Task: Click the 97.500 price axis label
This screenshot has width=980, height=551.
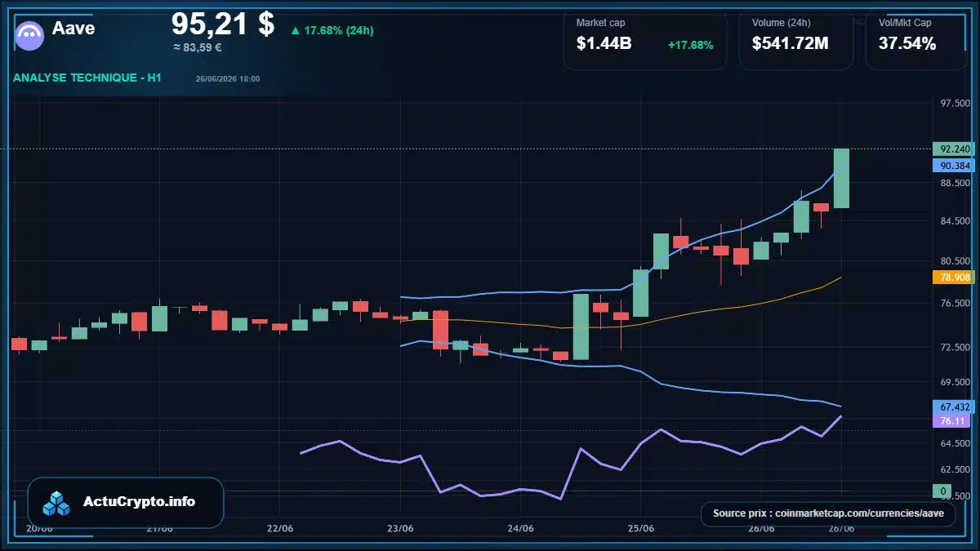Action: click(x=955, y=104)
